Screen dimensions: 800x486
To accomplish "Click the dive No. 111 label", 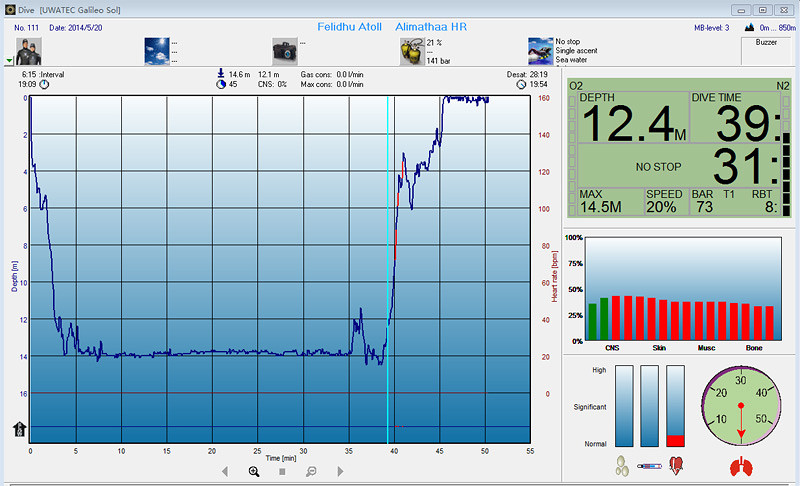I will (27, 28).
